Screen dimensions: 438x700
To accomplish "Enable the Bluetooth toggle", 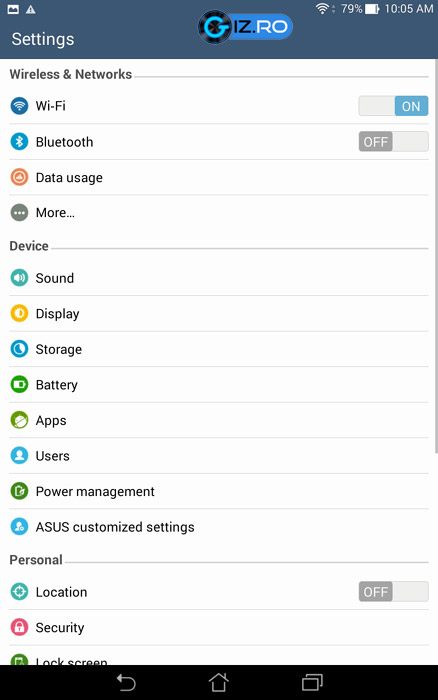I will [393, 142].
